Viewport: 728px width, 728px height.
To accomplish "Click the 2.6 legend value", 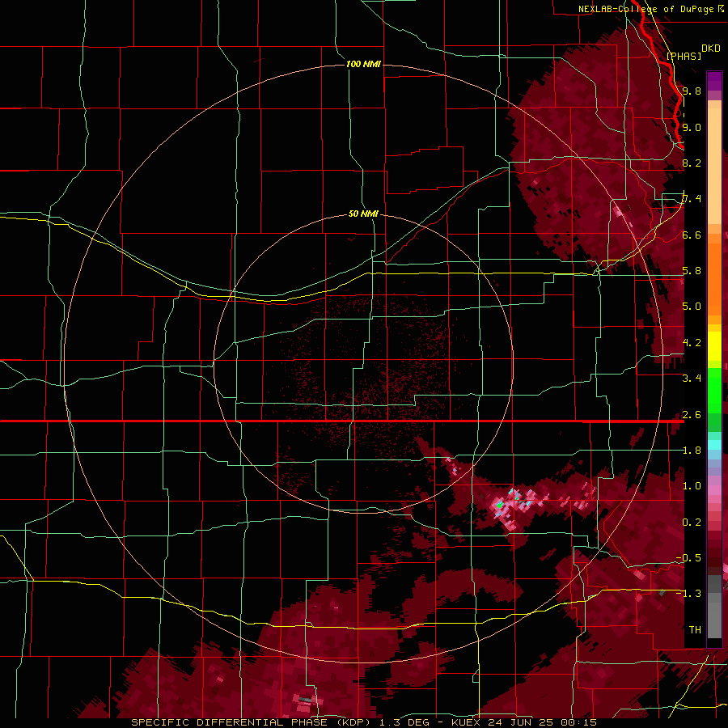I will [692, 414].
